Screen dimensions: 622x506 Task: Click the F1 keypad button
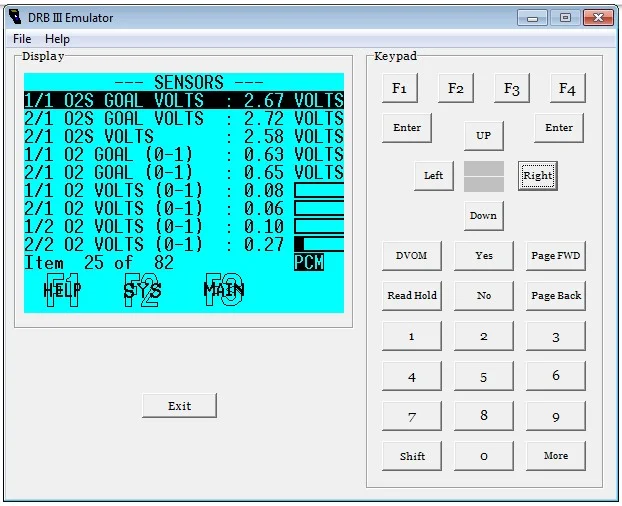400,88
